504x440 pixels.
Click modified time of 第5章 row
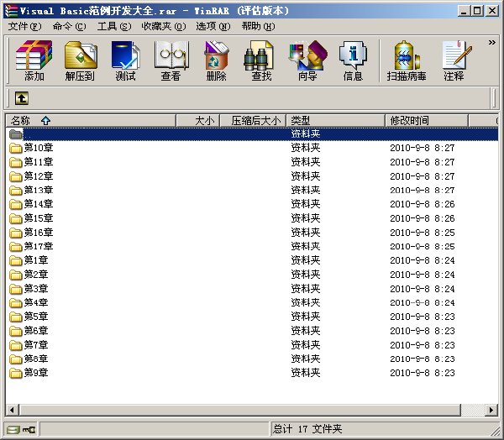coord(423,317)
